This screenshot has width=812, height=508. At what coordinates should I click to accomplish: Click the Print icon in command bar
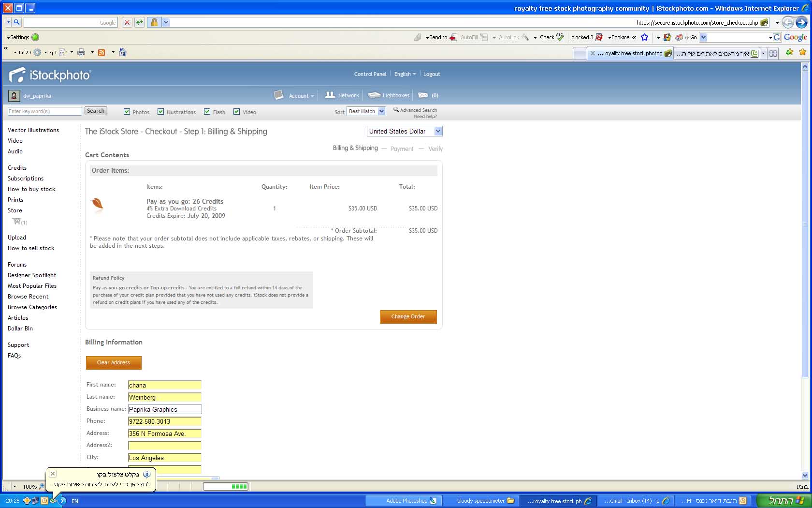click(x=81, y=52)
